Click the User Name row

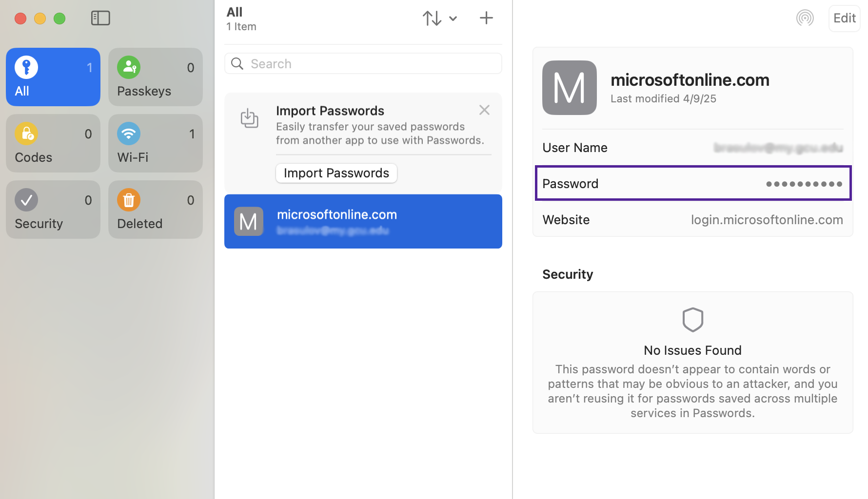(x=693, y=148)
